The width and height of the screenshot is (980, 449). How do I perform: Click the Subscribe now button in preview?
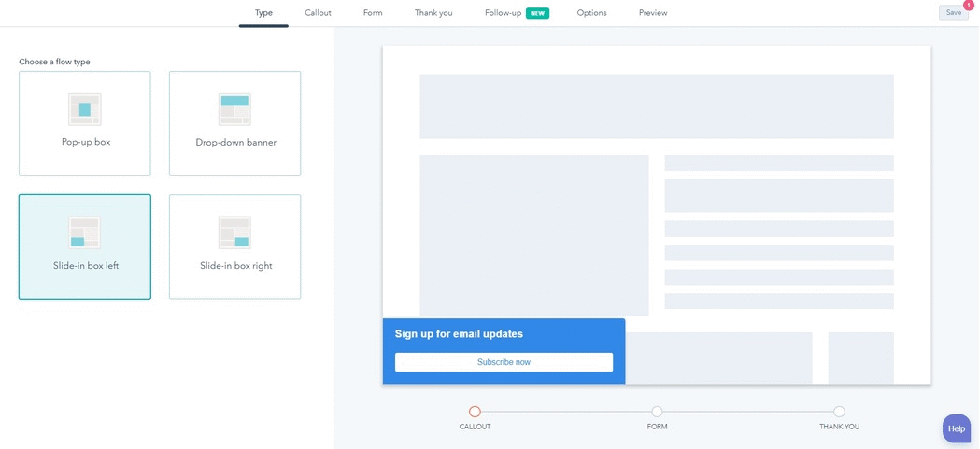point(504,362)
